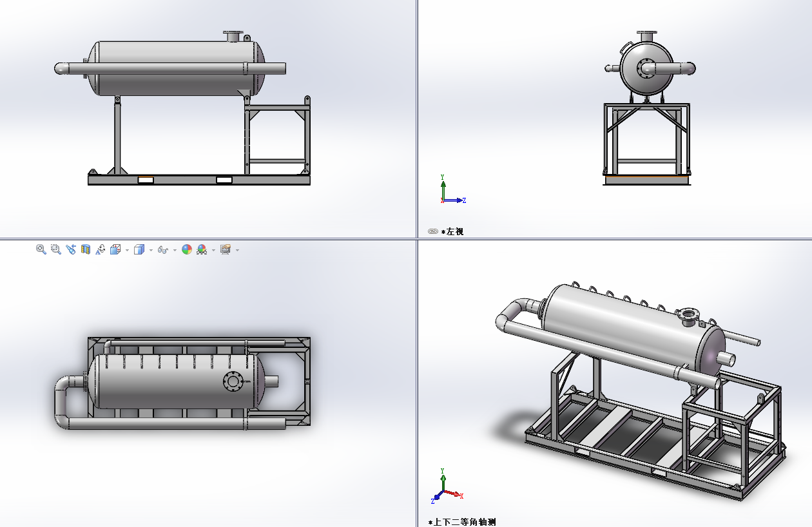Click the flanged nozzle on the isometric tank
This screenshot has height=527, width=812.
(688, 317)
